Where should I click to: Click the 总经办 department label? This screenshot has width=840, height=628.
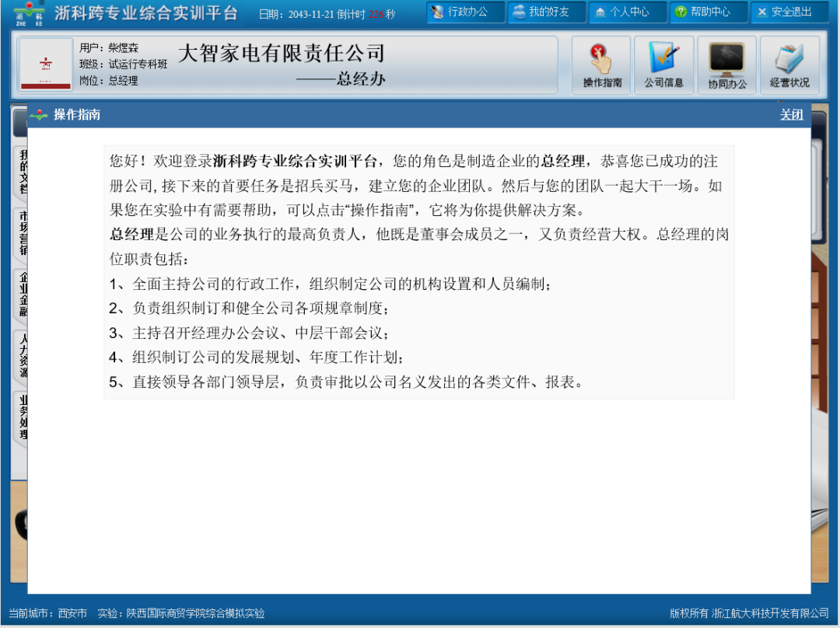click(361, 79)
